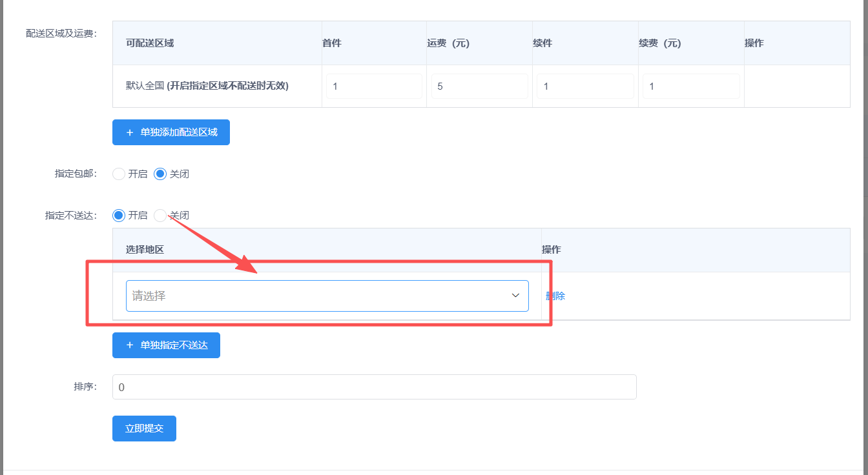
Task: Click the 运费（元）input showing 5
Action: point(479,86)
